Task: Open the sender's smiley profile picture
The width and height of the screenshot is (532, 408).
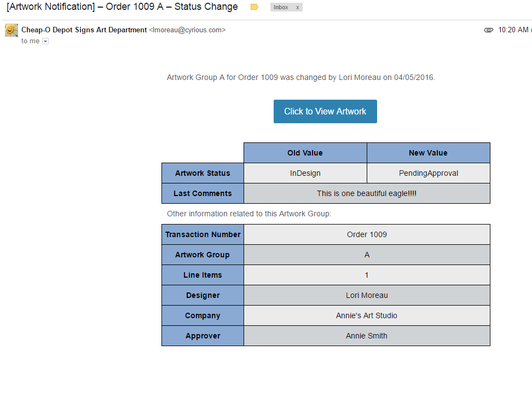Action: point(11,30)
